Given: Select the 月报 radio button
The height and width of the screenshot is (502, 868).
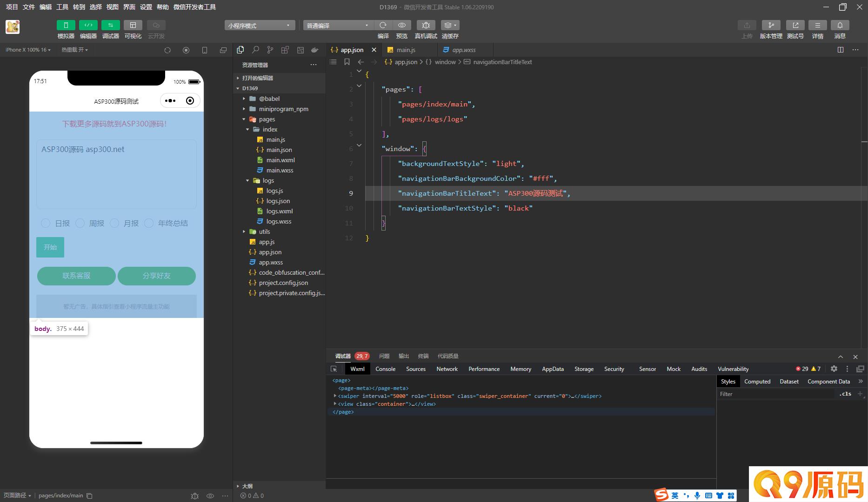Looking at the screenshot, I should pyautogui.click(x=114, y=223).
